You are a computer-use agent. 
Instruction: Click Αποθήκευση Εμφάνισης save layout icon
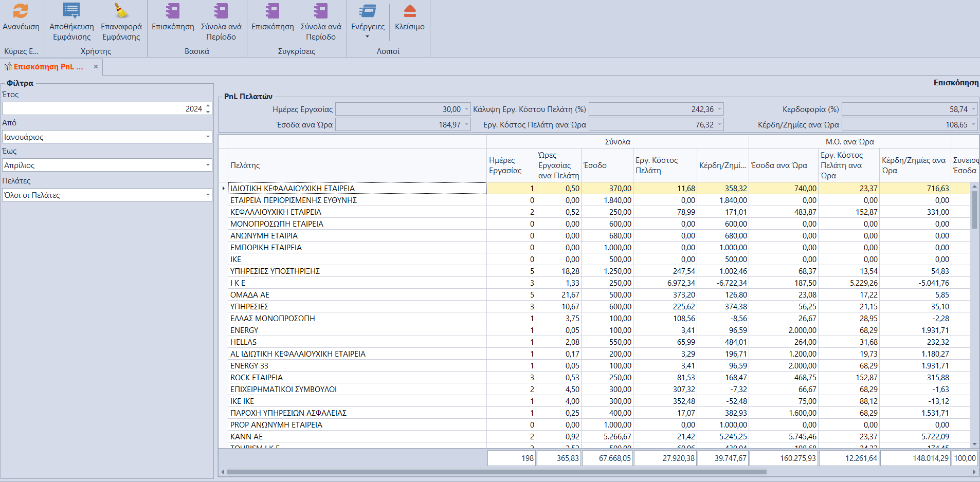[71, 11]
